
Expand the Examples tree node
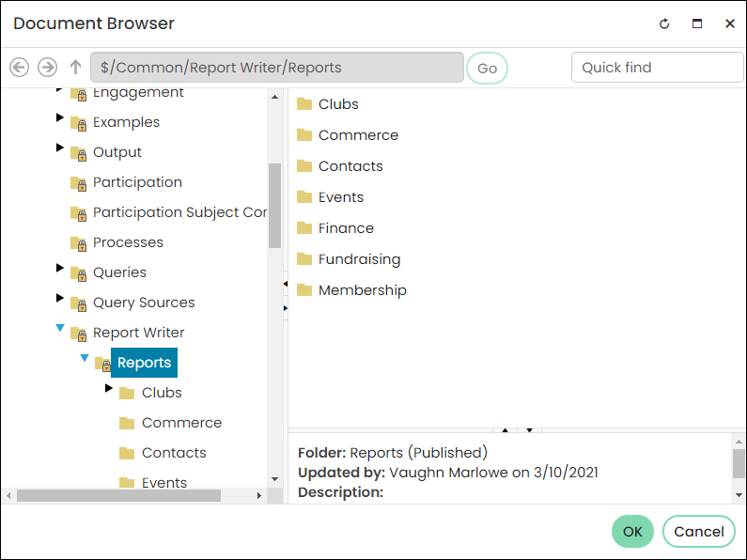[59, 117]
